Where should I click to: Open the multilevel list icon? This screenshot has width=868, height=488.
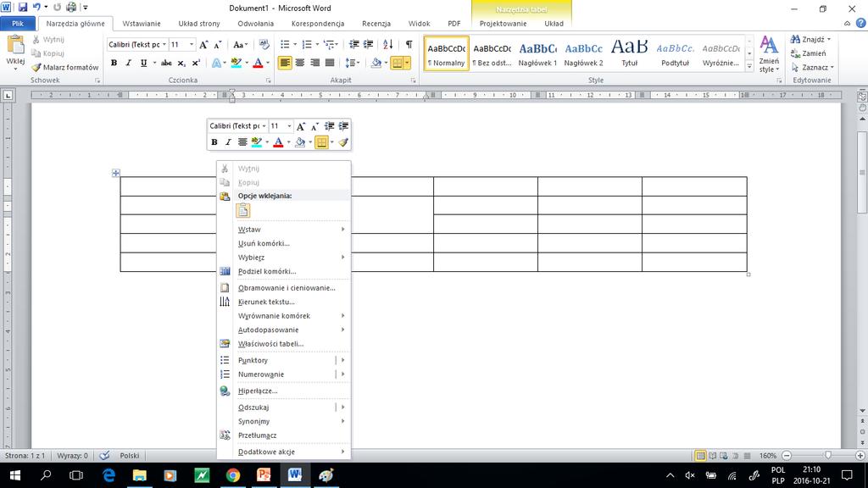(330, 45)
